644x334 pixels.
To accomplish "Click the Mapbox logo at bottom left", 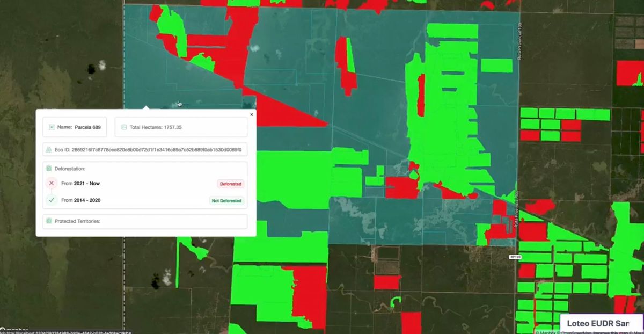I will click(14, 330).
